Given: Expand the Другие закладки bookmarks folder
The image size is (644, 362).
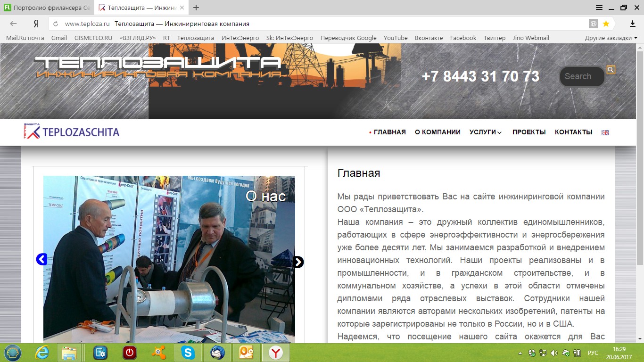Looking at the screenshot, I should pos(611,38).
